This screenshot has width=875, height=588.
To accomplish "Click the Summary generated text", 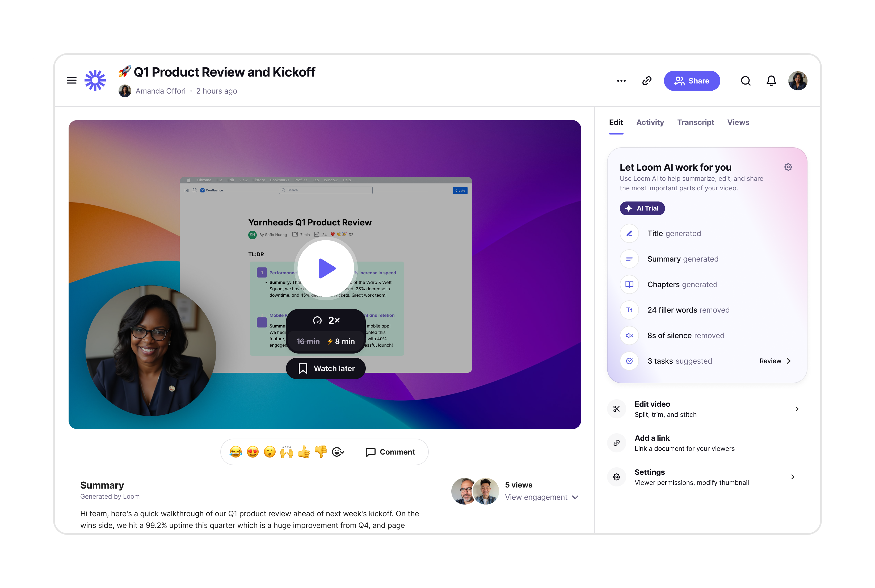I will coord(683,259).
